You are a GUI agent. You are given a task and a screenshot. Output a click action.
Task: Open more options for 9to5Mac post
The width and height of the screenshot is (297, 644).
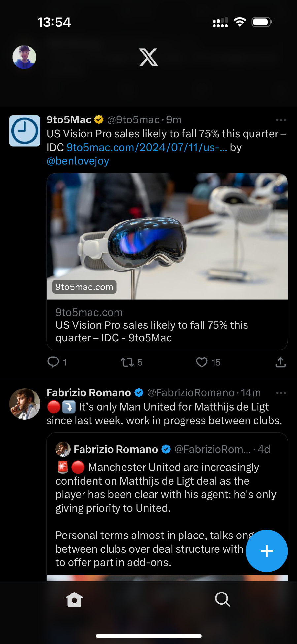[x=281, y=120]
